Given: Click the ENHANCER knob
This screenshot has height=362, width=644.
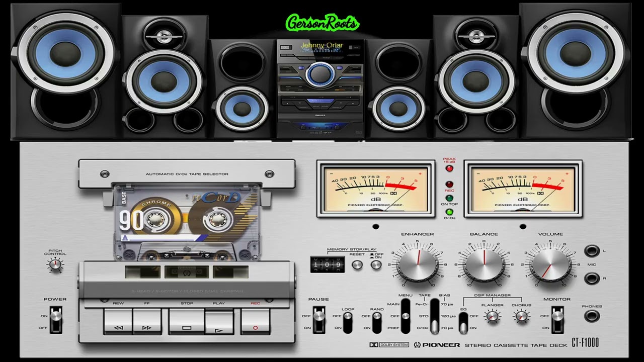Looking at the screenshot, I should click(x=418, y=264).
